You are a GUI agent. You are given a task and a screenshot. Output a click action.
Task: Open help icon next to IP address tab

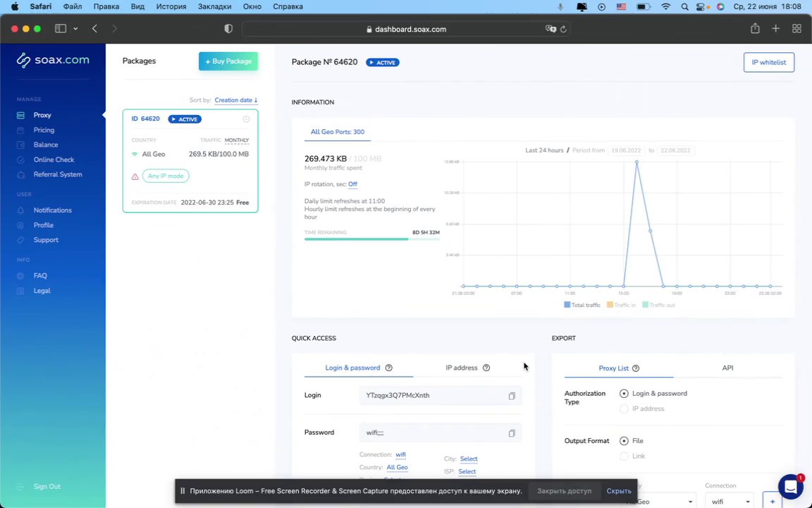pos(486,368)
